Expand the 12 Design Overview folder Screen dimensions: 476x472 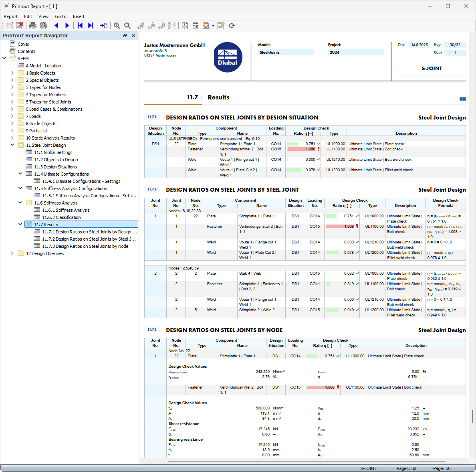(x=12, y=253)
